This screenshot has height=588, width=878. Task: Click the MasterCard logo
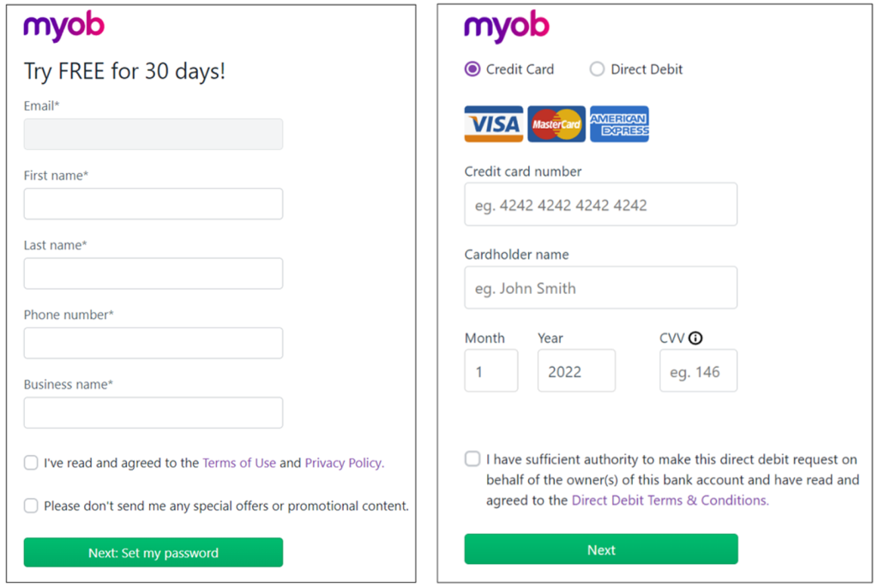[x=556, y=123]
